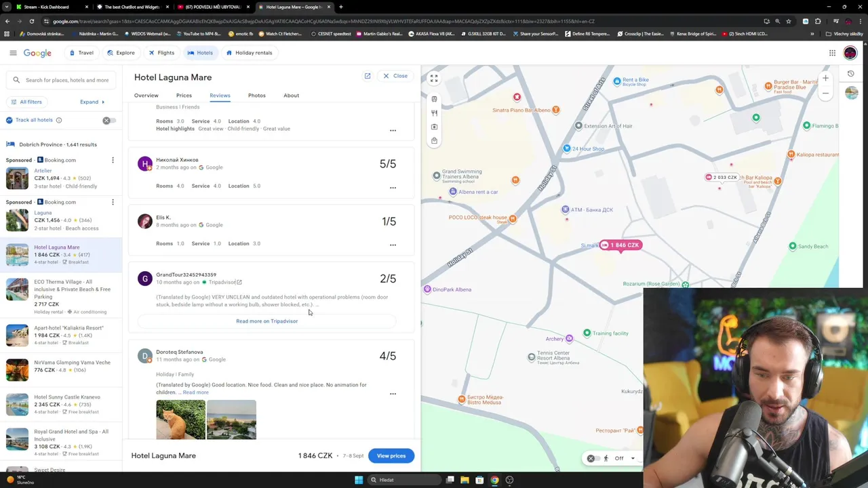Image resolution: width=868 pixels, height=488 pixels.
Task: Show attractions camera icon on map
Action: point(434,127)
